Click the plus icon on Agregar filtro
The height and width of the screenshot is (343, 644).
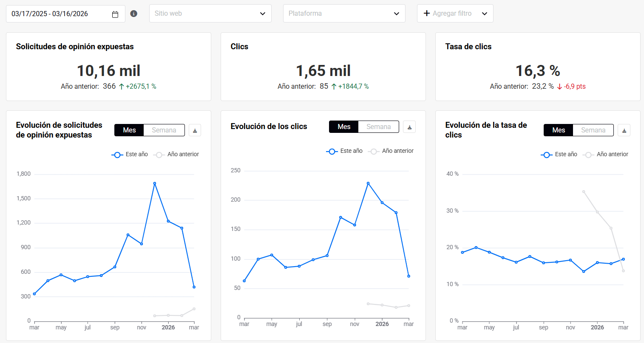[427, 14]
